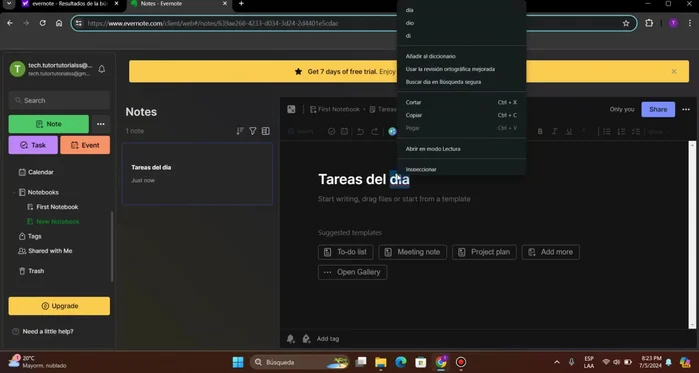Choose 'Copiar' in the context menu
Image resolution: width=699 pixels, height=373 pixels.
click(461, 115)
